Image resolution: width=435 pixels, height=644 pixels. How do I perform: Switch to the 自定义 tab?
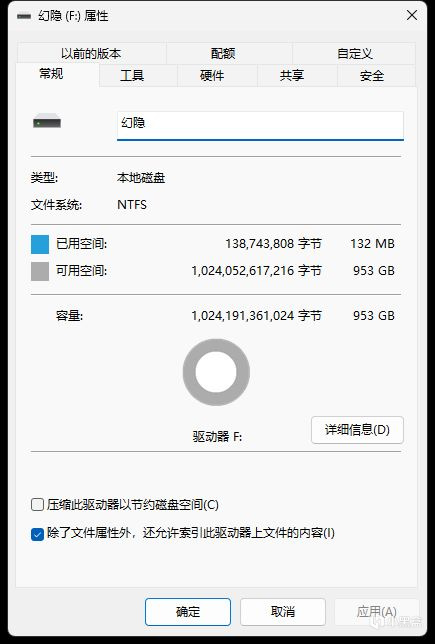tap(354, 53)
